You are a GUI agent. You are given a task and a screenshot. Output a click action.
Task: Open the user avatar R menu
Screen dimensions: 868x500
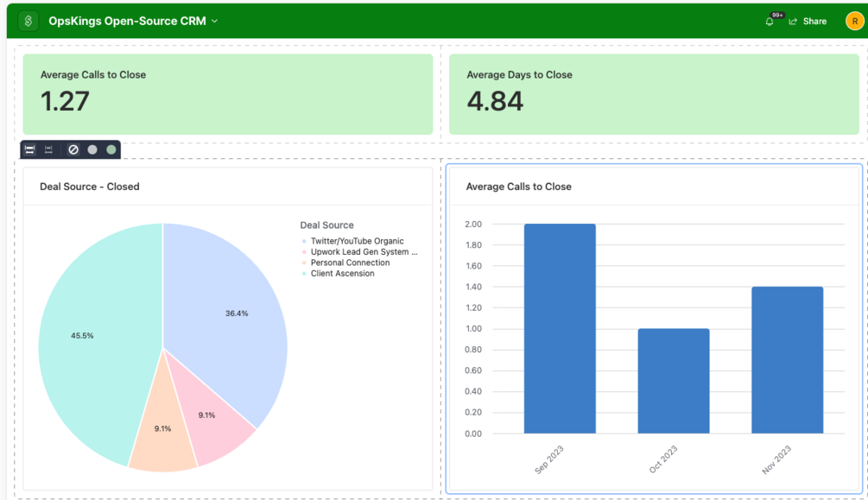855,21
